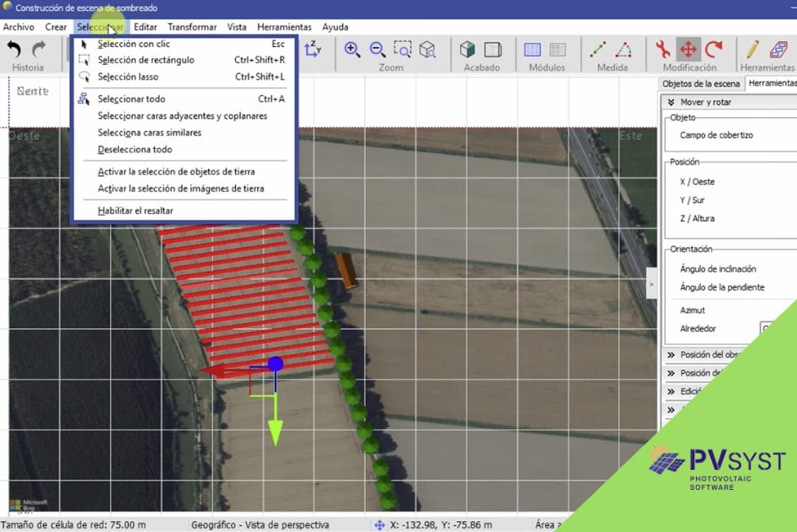Click the Azimut label

click(693, 310)
